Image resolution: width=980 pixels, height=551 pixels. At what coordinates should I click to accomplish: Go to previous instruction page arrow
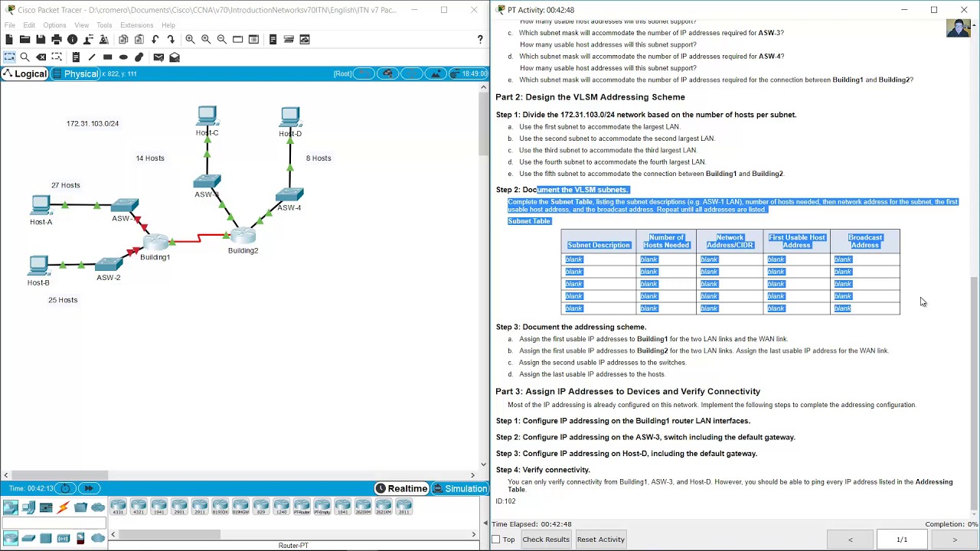coord(850,540)
